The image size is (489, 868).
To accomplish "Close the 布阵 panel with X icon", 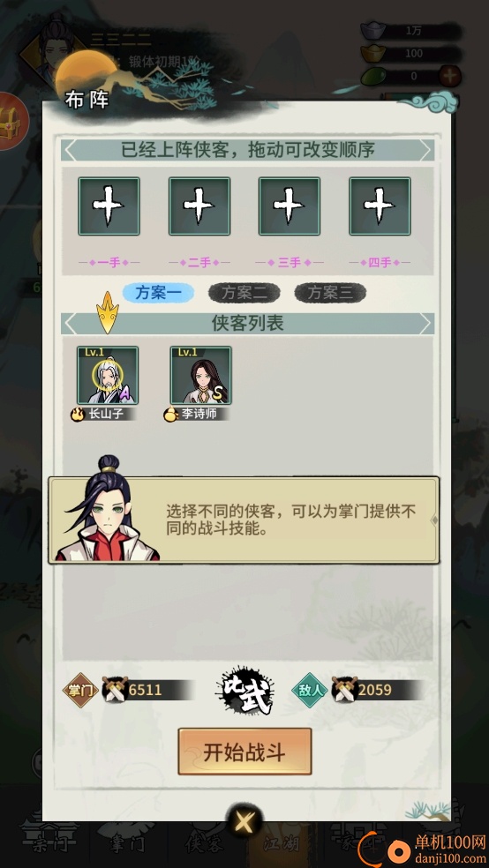I will [x=244, y=823].
